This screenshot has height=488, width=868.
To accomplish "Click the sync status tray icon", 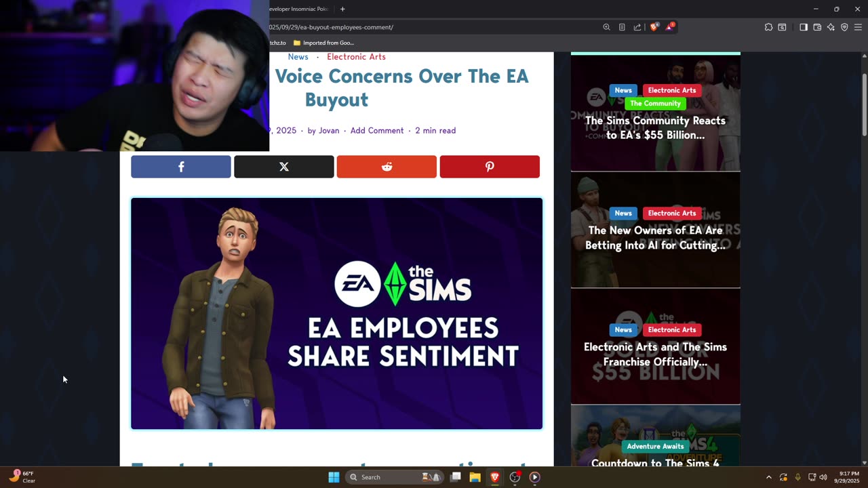I will 783,477.
